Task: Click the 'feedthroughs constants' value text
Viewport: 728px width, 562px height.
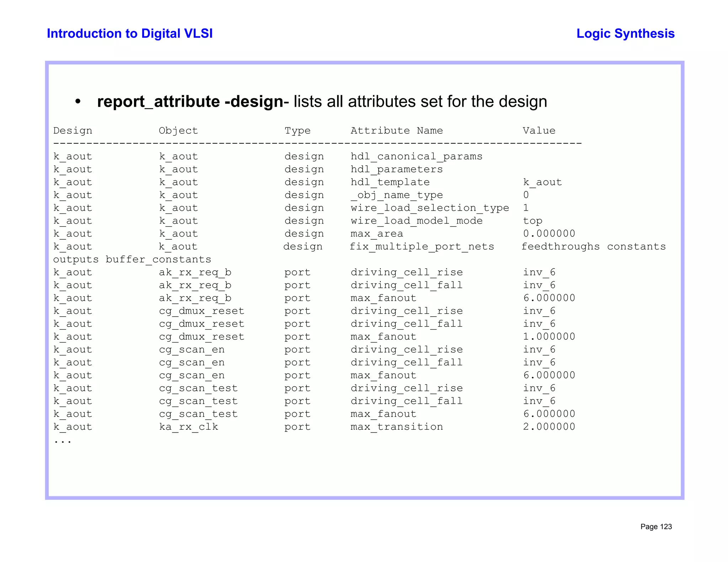Action: click(x=594, y=247)
